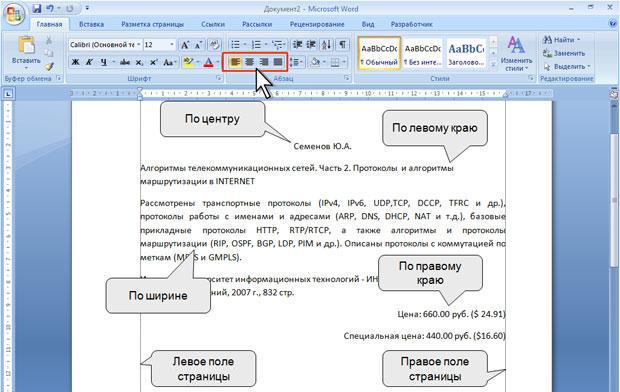The height and width of the screenshot is (392, 620).
Task: Open the Change Case (Аа) dropdown
Action: 170,62
